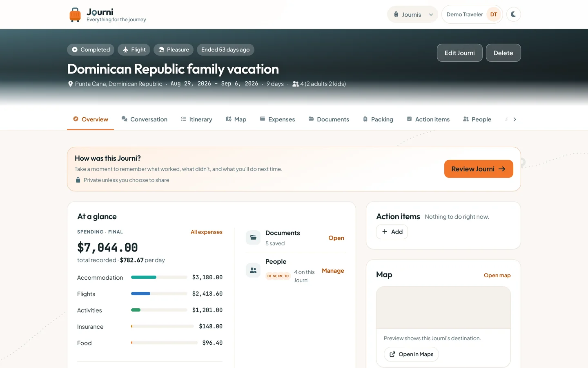Click the $7,044.00 total amount
The height and width of the screenshot is (368, 588).
click(x=107, y=247)
